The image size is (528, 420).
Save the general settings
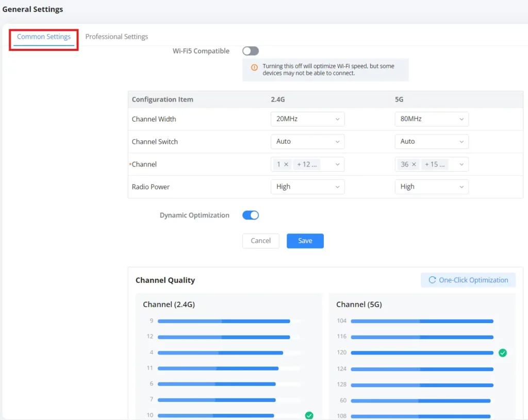[305, 241]
